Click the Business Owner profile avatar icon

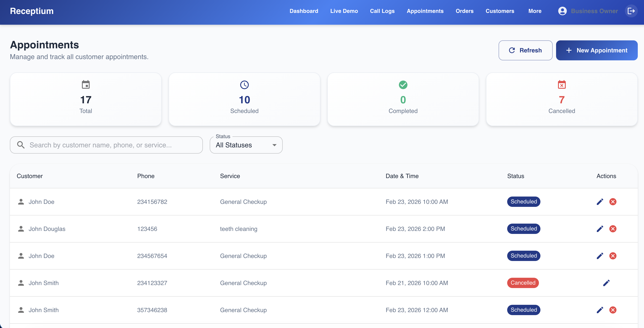point(562,11)
